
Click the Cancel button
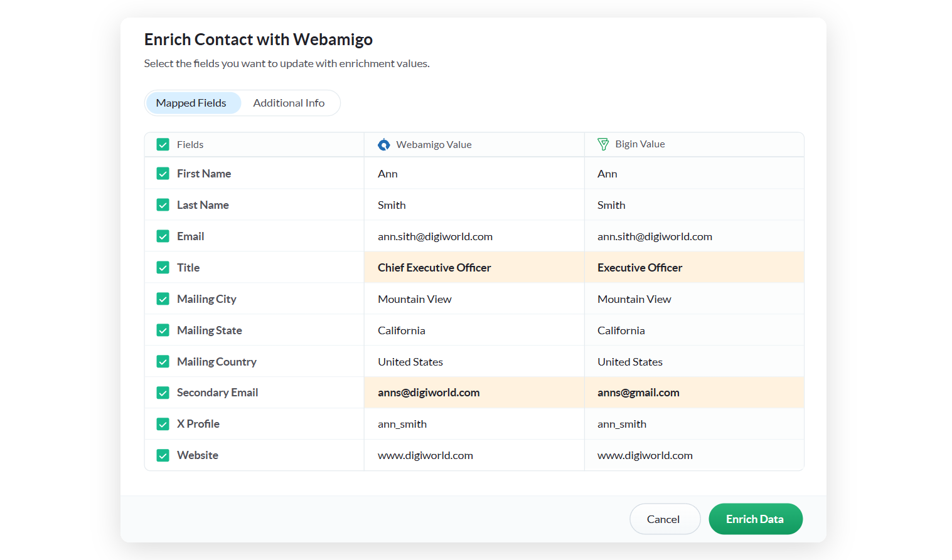[x=665, y=519]
